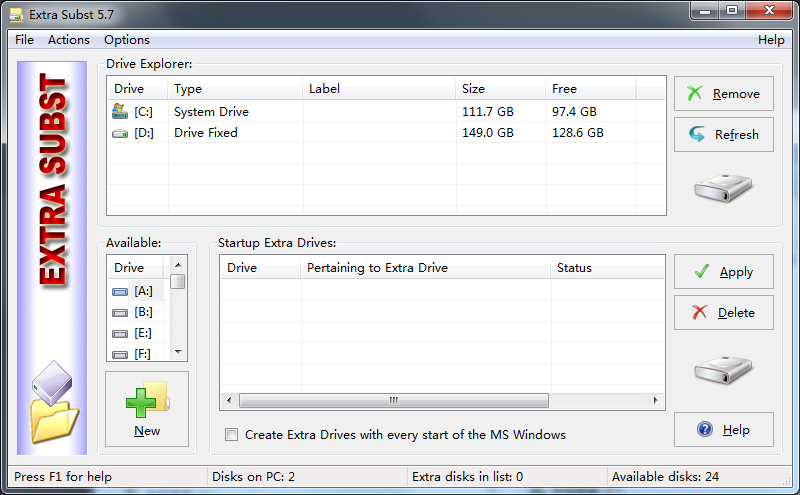Click the Startup drives horizontal scrollbar thumb
Image resolution: width=800 pixels, height=495 pixels.
click(394, 401)
